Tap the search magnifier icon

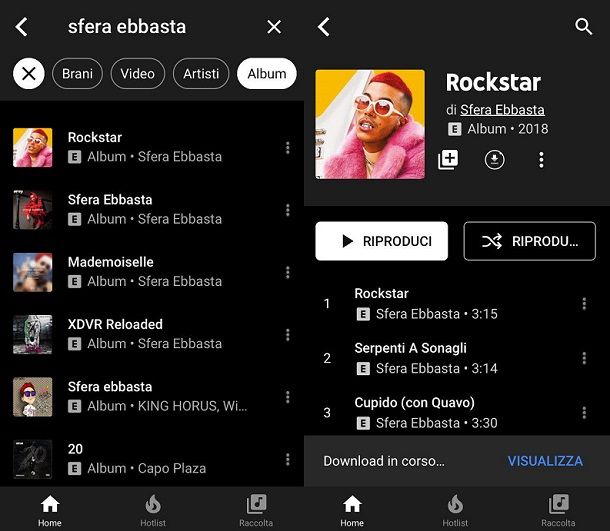click(584, 26)
